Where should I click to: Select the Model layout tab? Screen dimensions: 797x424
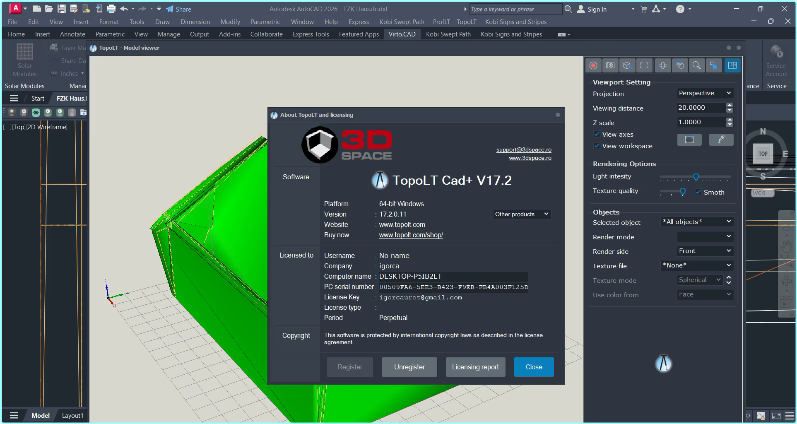(x=40, y=415)
